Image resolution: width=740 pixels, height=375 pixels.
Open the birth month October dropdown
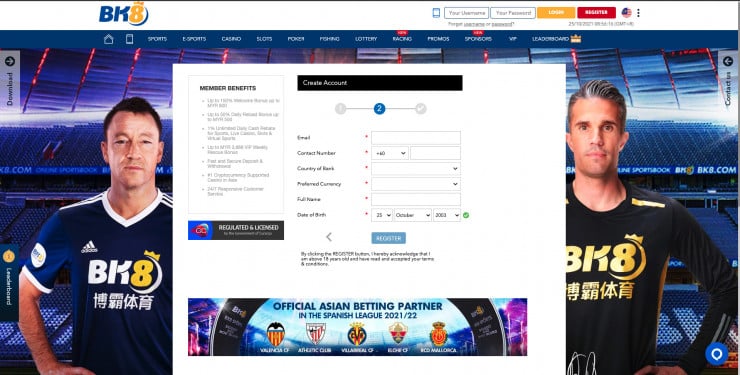pos(413,215)
